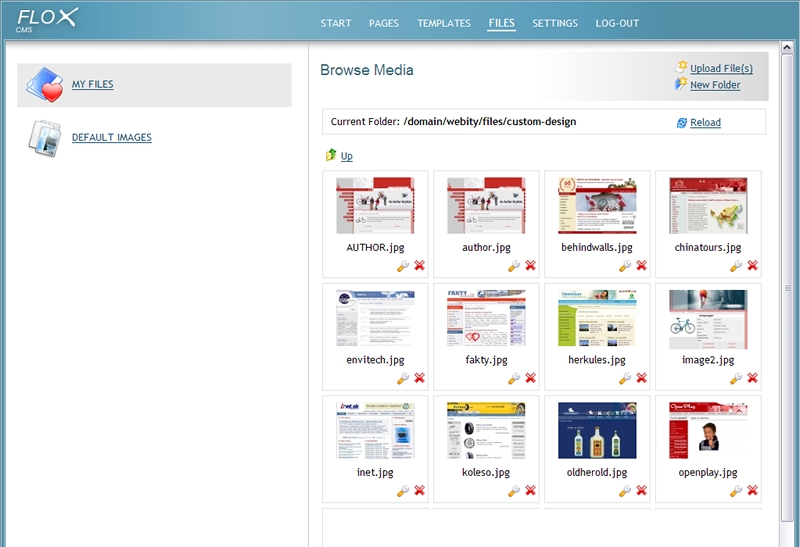The width and height of the screenshot is (800, 547).
Task: Go Up one folder via Up link
Action: 346,156
